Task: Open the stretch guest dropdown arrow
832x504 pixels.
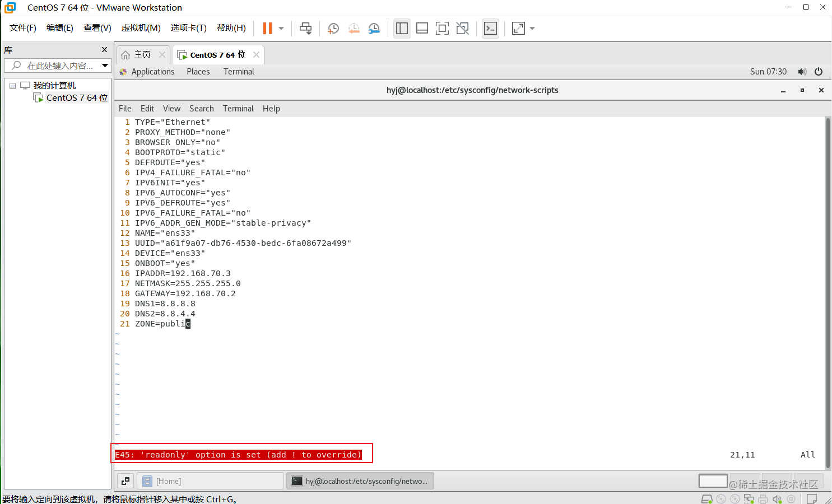Action: pyautogui.click(x=532, y=28)
